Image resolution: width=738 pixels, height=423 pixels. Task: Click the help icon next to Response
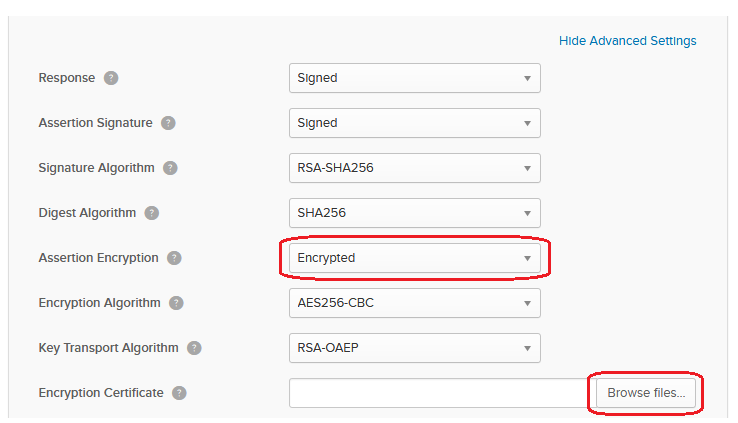click(x=111, y=78)
